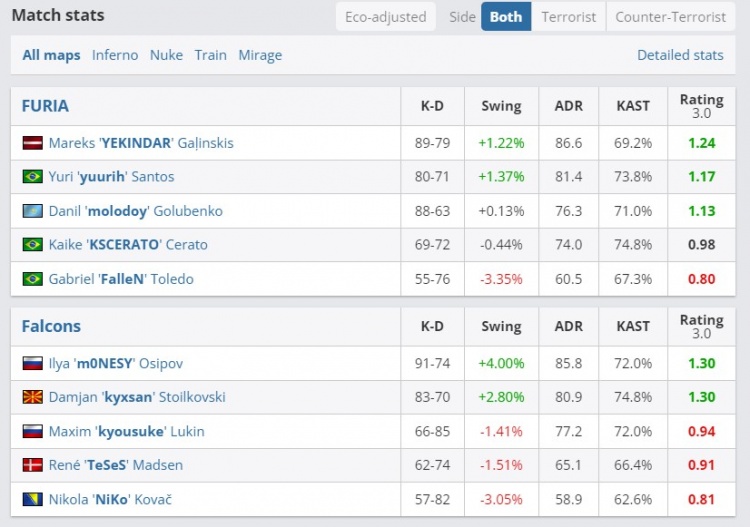Click the Latvian flag beside YEKINDAR
Image resolution: width=750 pixels, height=527 pixels.
coord(32,143)
